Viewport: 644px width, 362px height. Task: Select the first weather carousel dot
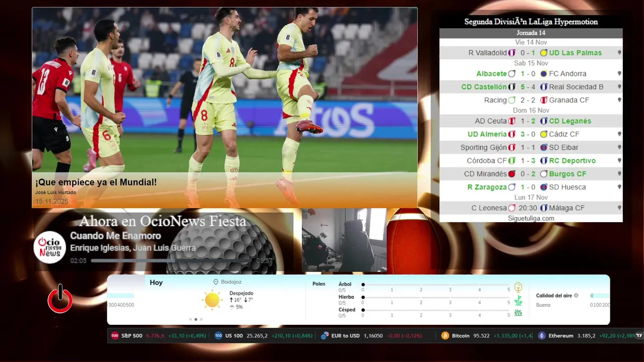(190, 319)
